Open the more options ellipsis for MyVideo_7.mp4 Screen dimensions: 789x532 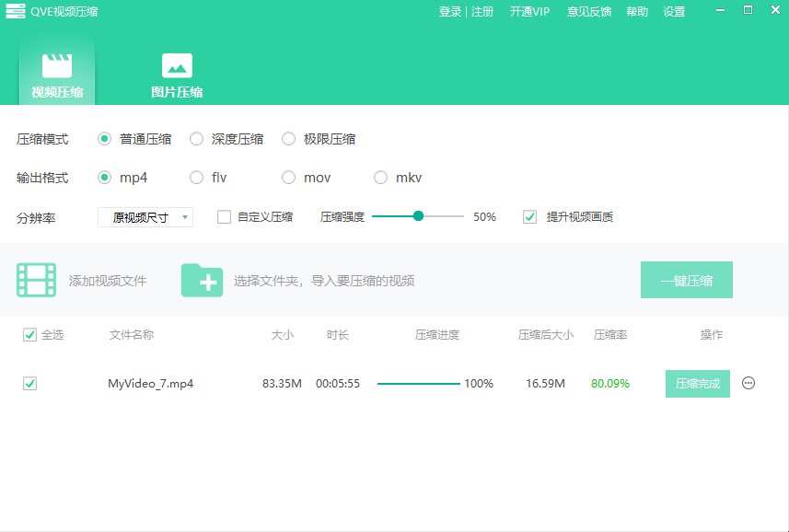pos(748,383)
